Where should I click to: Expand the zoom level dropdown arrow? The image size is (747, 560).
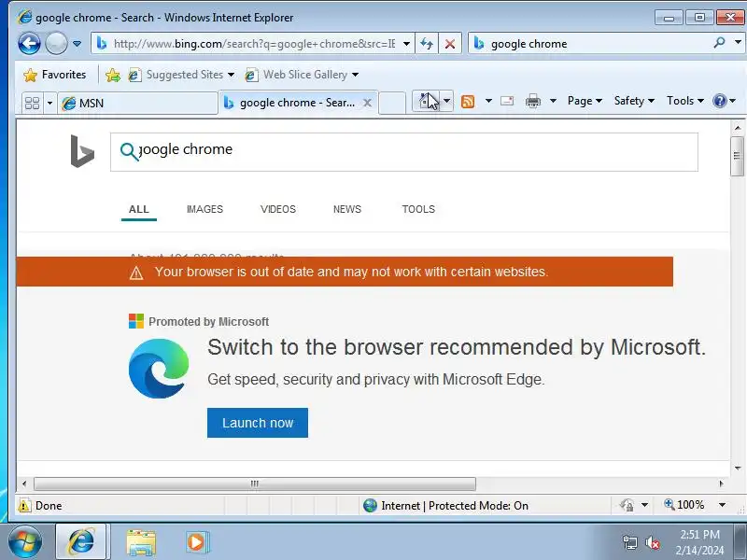[x=722, y=505]
